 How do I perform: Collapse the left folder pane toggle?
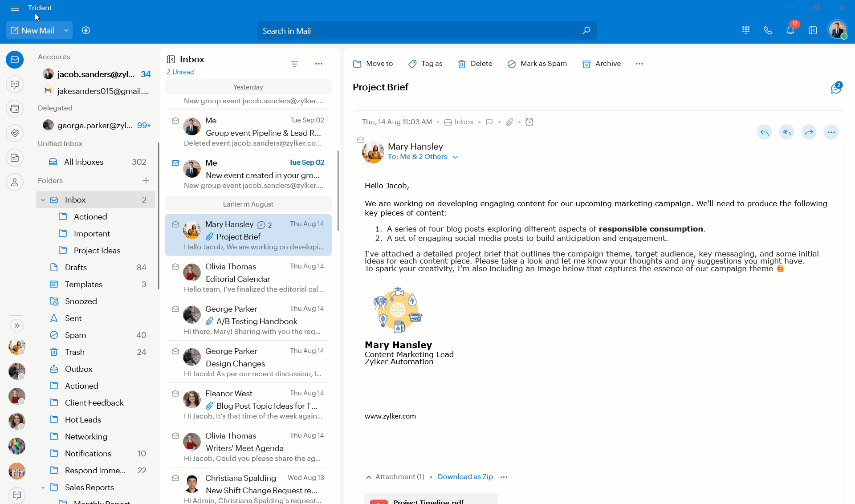(171, 60)
